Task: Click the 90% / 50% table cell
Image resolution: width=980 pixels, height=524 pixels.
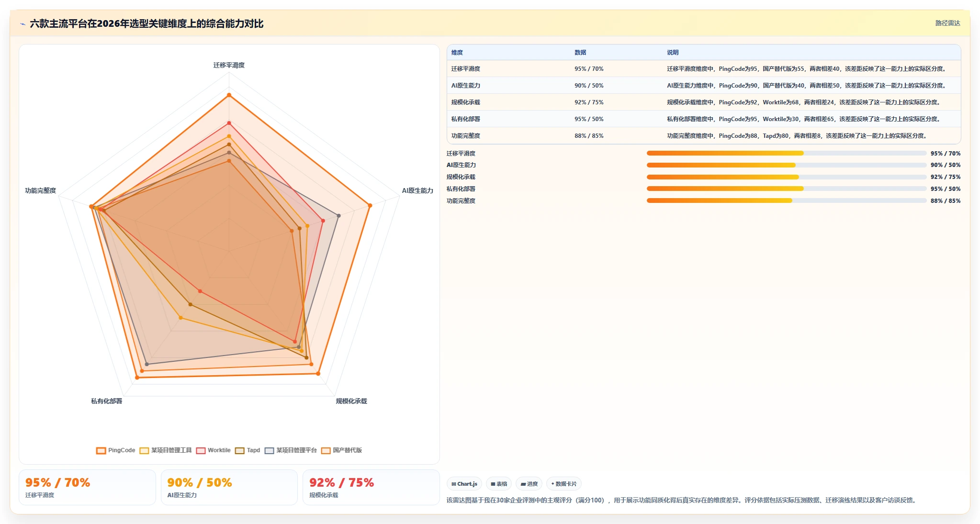Action: pos(589,86)
